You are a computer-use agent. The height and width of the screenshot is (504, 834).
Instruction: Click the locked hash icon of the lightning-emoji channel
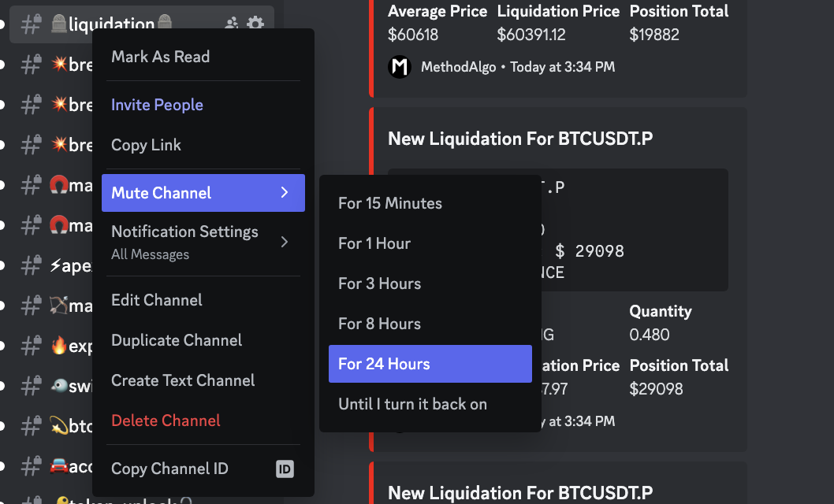pyautogui.click(x=32, y=265)
